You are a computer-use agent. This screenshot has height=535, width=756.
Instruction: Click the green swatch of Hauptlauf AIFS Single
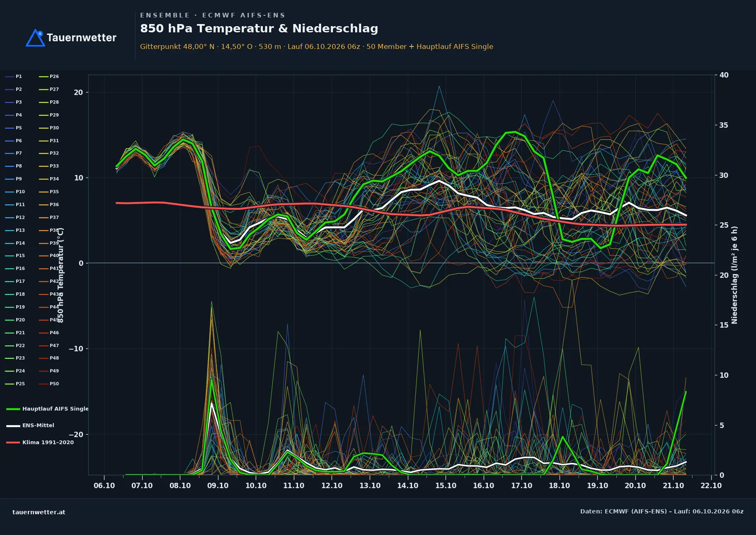click(13, 409)
